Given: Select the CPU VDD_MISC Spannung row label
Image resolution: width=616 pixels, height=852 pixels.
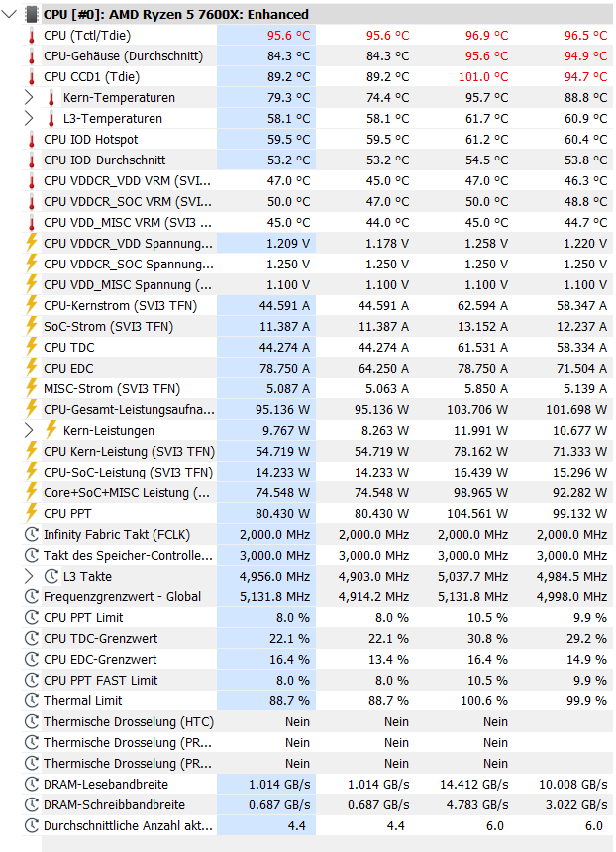Looking at the screenshot, I should point(128,284).
